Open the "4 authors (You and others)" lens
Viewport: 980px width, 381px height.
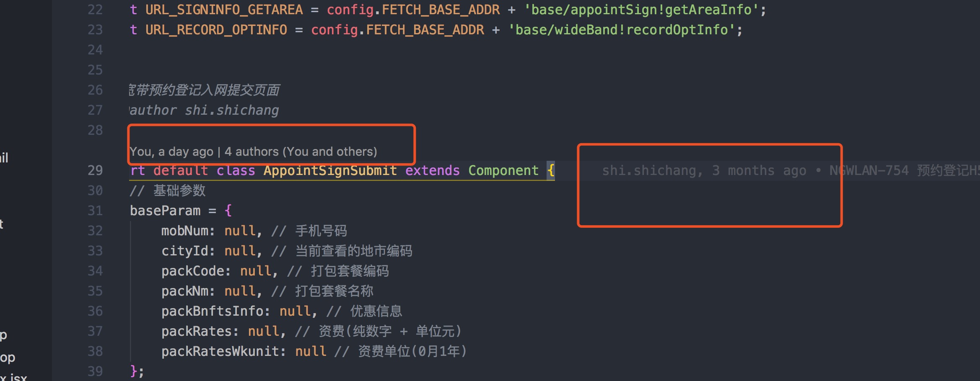click(301, 152)
